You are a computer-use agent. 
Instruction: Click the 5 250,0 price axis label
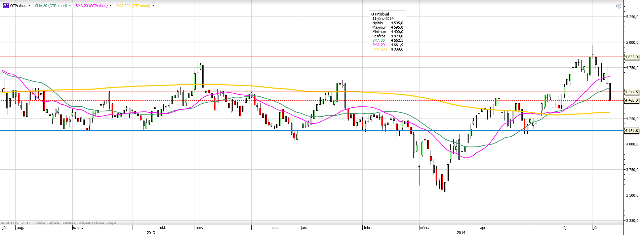(x=632, y=17)
